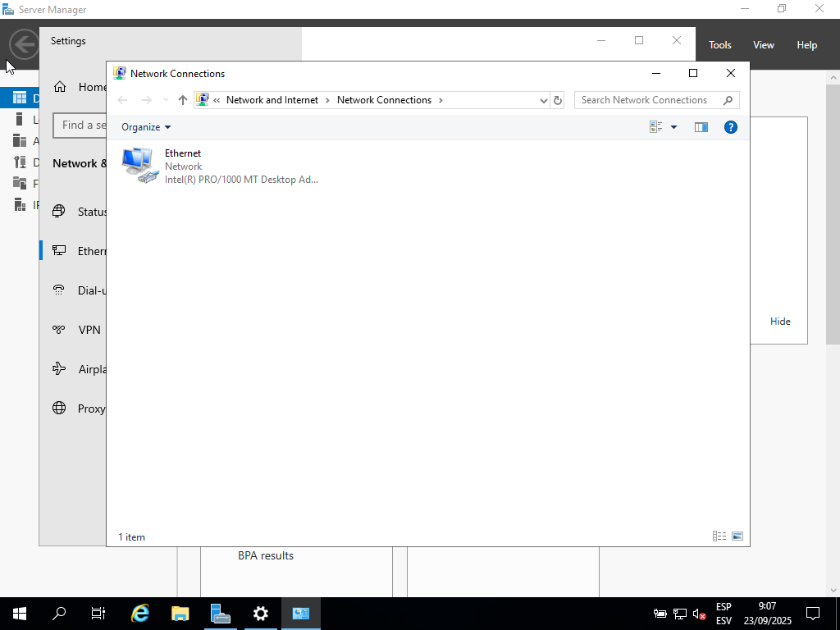Click the Hide link in Server Manager
The width and height of the screenshot is (840, 630).
coord(780,322)
